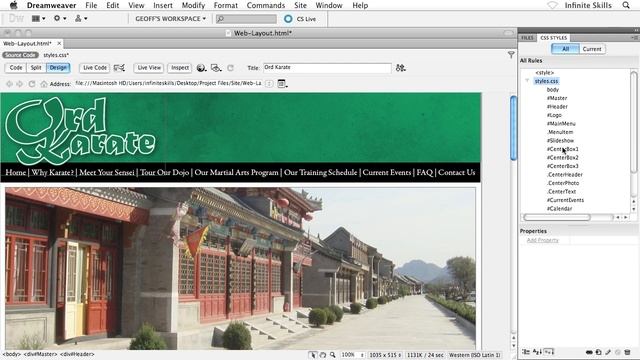The height and width of the screenshot is (360, 640).
Task: Click the related files Filter funnel icon
Action: click(x=511, y=55)
